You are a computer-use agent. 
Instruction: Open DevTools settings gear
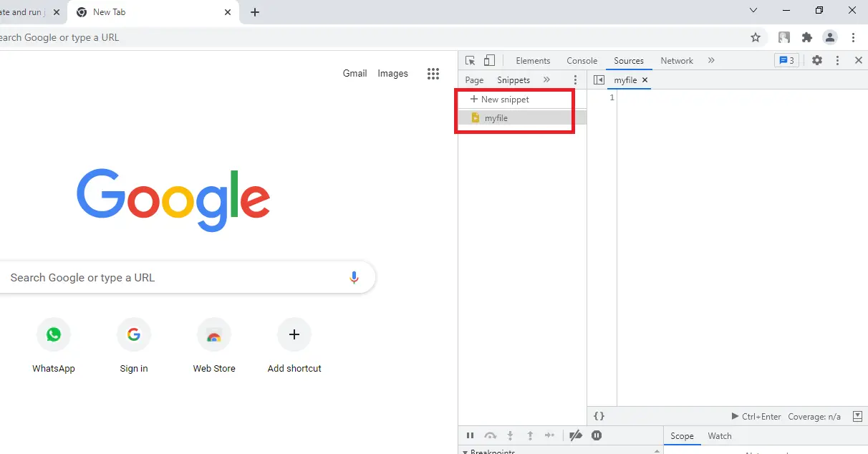(x=817, y=61)
